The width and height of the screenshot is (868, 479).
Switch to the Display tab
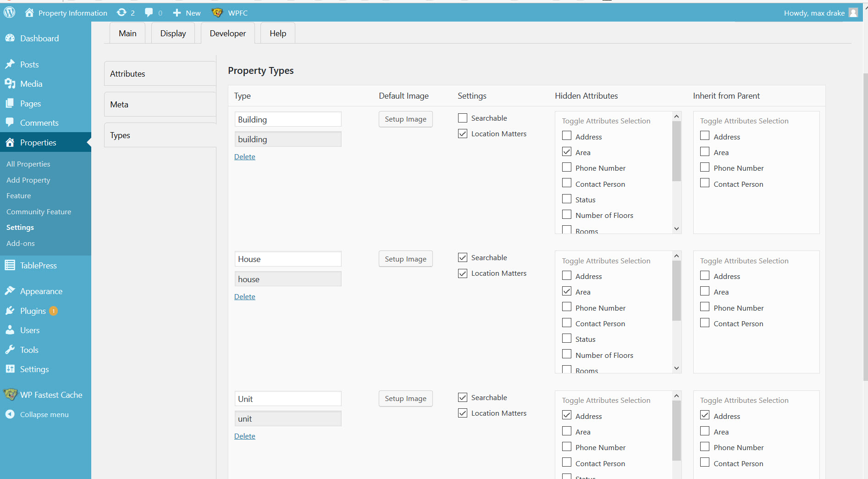click(173, 33)
